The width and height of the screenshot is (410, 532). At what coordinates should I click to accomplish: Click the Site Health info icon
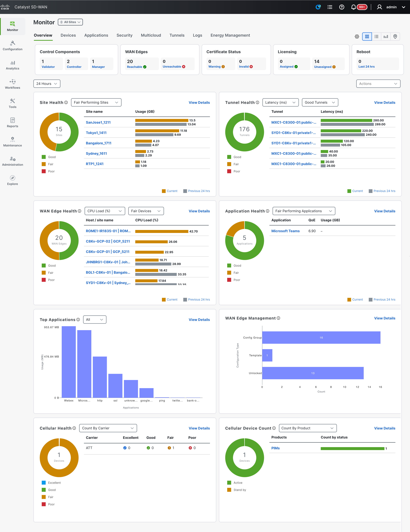click(x=66, y=103)
